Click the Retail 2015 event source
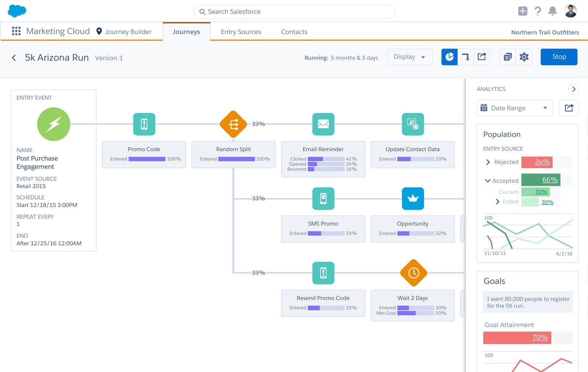 tap(31, 186)
